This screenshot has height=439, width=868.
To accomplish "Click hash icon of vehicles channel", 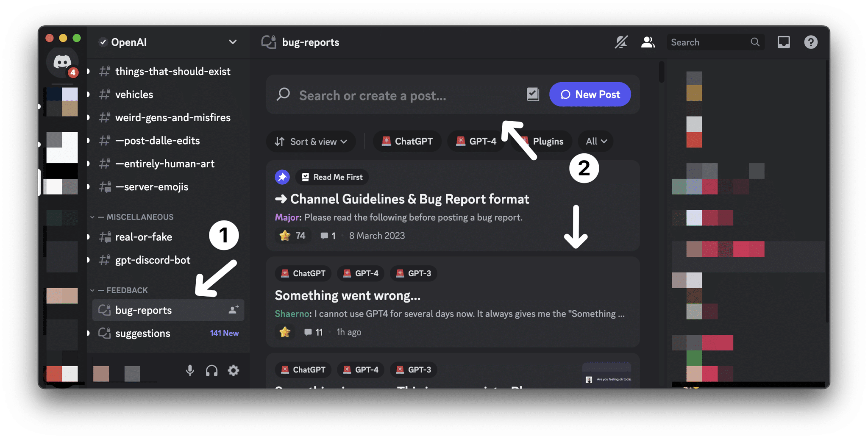I will point(105,94).
